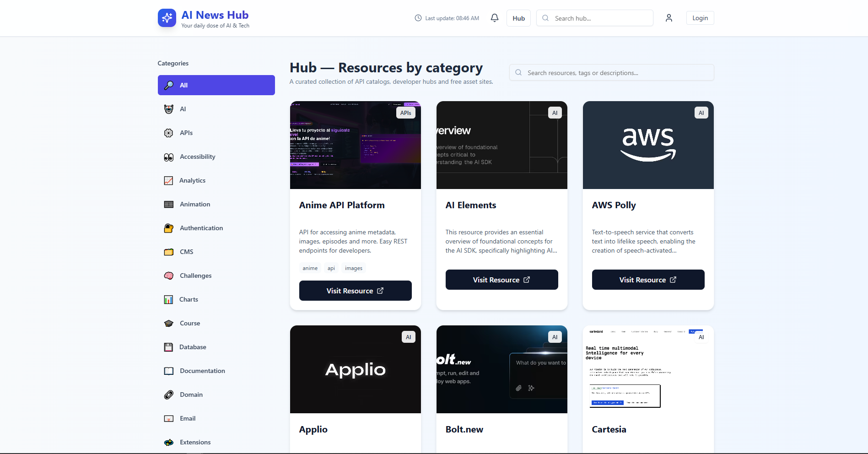This screenshot has width=868, height=454.
Task: Click the anime tag chip
Action: [x=310, y=268]
